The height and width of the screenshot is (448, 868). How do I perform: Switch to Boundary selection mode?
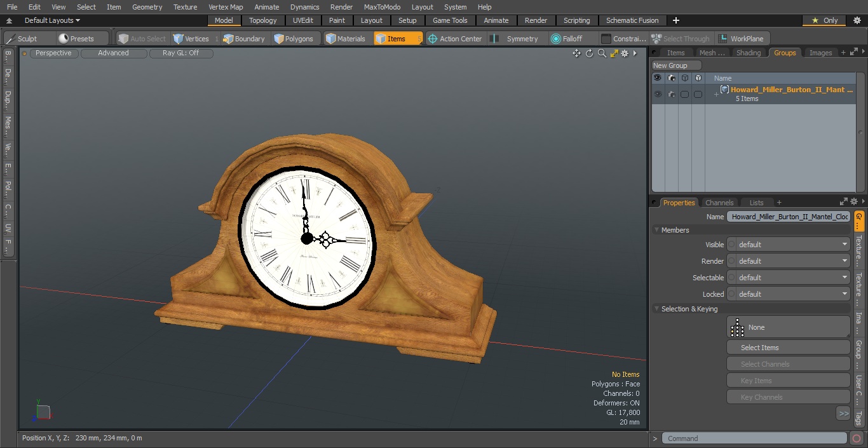tap(244, 39)
